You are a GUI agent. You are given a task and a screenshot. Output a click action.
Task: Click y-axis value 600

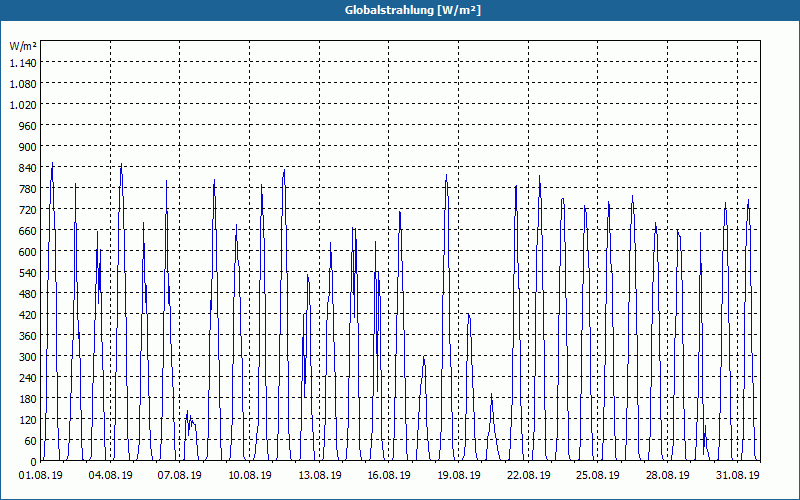pyautogui.click(x=27, y=252)
